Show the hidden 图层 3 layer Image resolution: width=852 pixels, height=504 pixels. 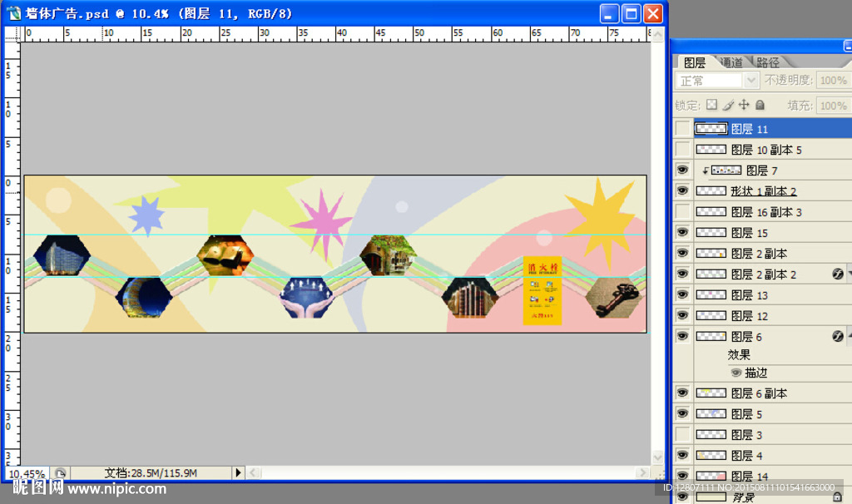coord(682,434)
